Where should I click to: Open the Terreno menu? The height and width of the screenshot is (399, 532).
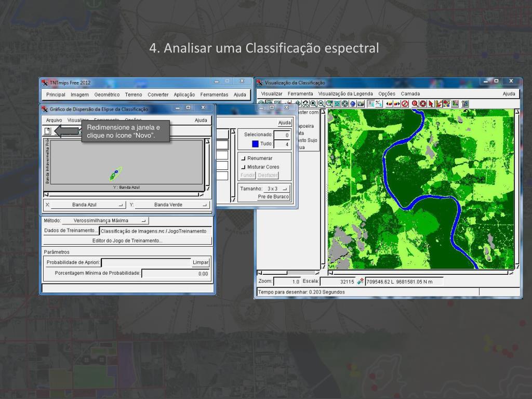pyautogui.click(x=134, y=95)
